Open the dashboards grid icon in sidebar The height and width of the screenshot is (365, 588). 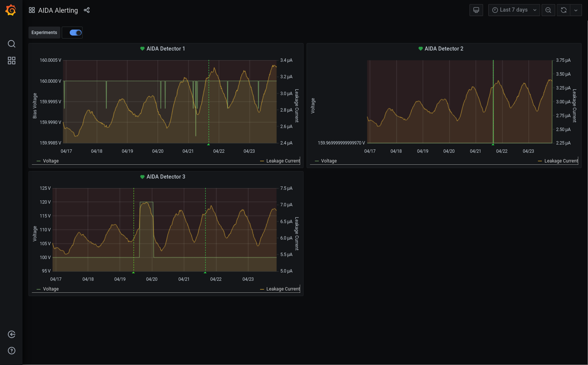click(x=12, y=61)
